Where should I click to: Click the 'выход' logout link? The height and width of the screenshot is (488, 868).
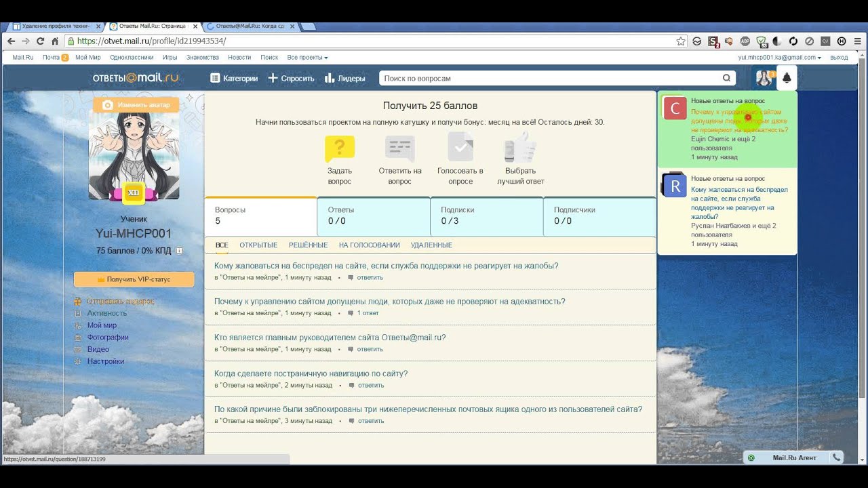(x=839, y=58)
